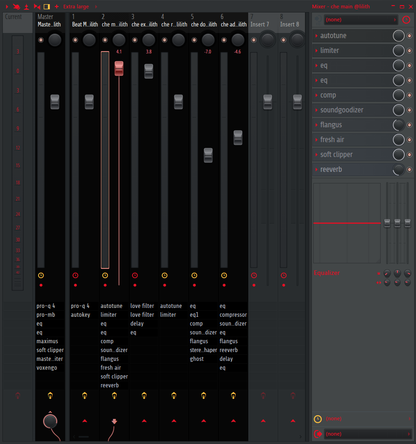Select the Master mixer track
Screen dimensions: 416x444
(50, 21)
